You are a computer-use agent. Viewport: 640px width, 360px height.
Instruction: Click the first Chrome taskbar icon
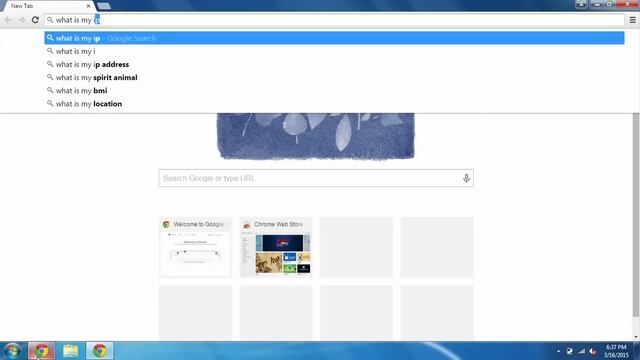pyautogui.click(x=41, y=351)
